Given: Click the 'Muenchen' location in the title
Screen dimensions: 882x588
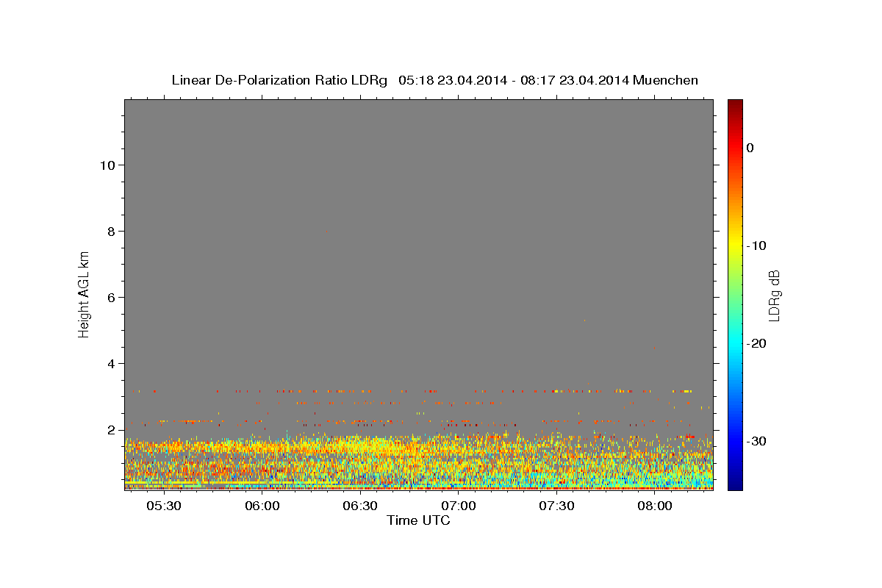Looking at the screenshot, I should click(x=666, y=80).
